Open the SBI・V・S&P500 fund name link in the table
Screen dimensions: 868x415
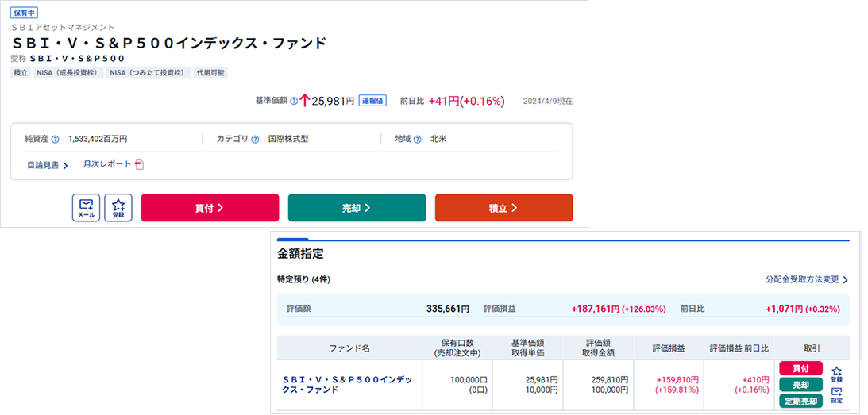tap(348, 385)
